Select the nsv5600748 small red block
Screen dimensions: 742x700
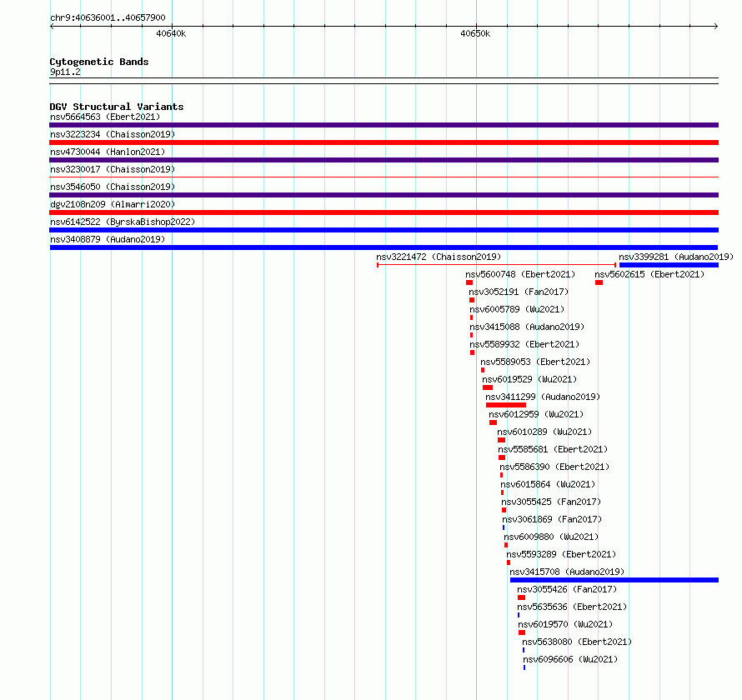[469, 282]
